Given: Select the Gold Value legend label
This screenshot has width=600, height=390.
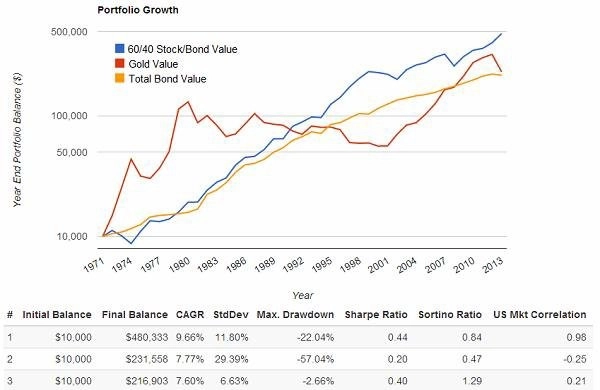Looking at the screenshot, I should tap(153, 64).
